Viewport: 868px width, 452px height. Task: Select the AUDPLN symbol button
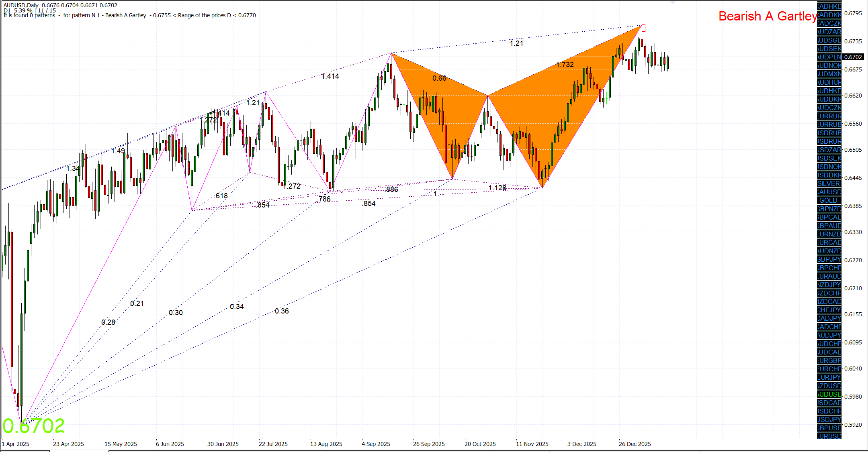(x=829, y=57)
